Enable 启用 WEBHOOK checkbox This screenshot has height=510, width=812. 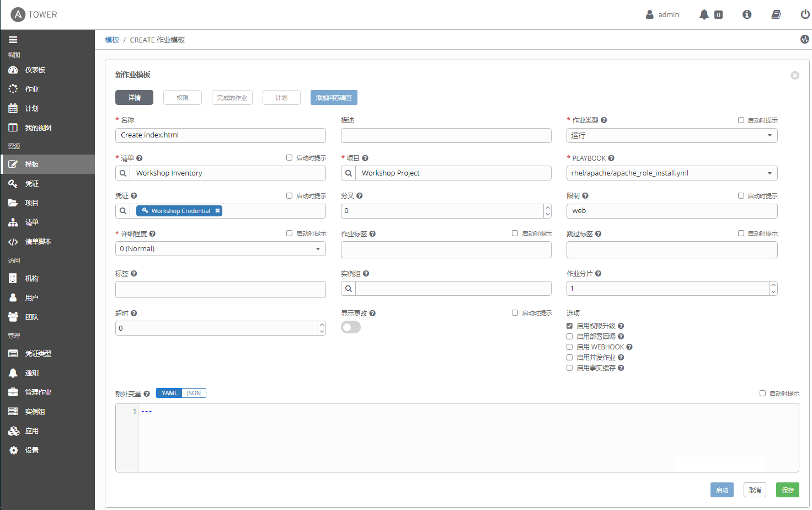(x=570, y=347)
